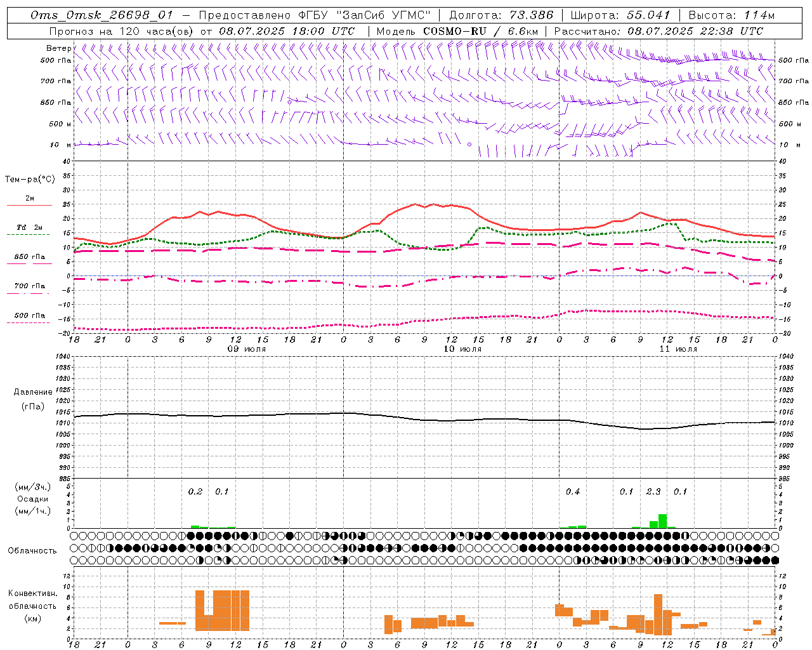Click the "Осадки" precipitation label
The image size is (812, 650).
point(32,499)
